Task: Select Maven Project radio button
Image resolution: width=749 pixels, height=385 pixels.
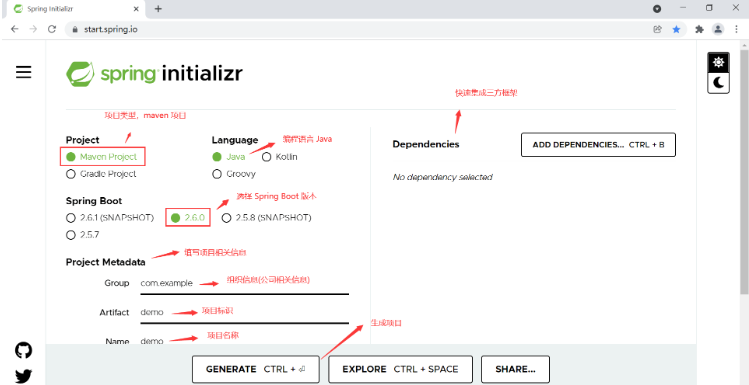Action: [71, 157]
